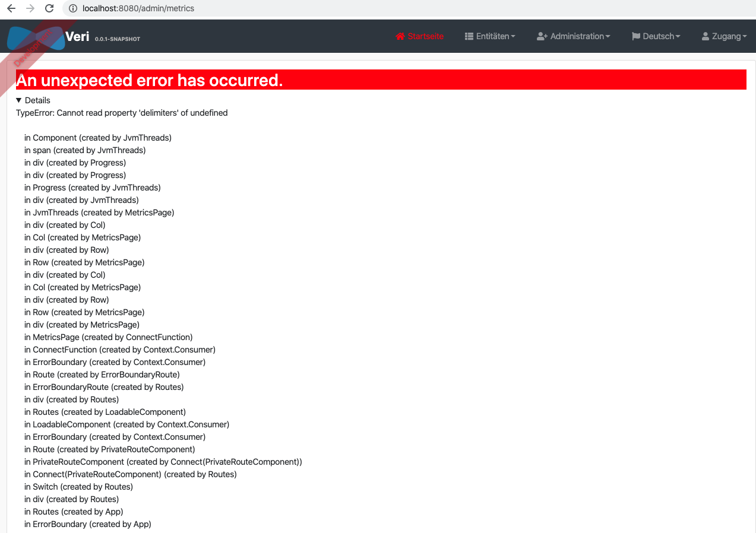The height and width of the screenshot is (533, 756).
Task: Open the Entitäten dropdown menu
Action: (x=490, y=36)
